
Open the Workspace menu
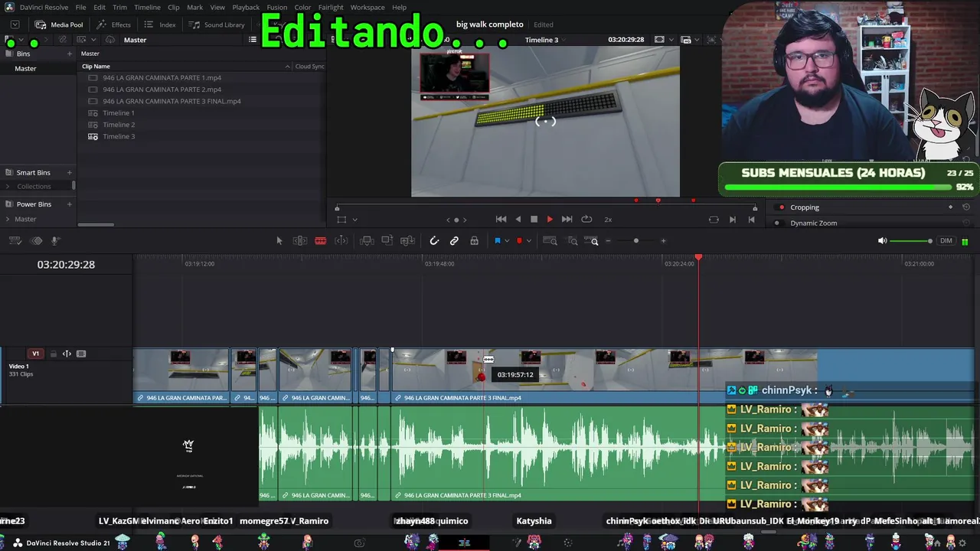(367, 8)
